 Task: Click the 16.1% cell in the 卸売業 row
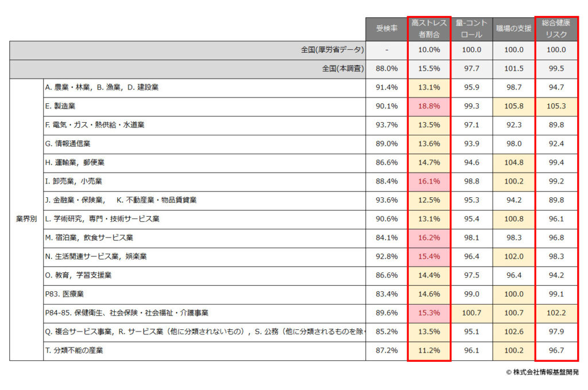click(429, 181)
